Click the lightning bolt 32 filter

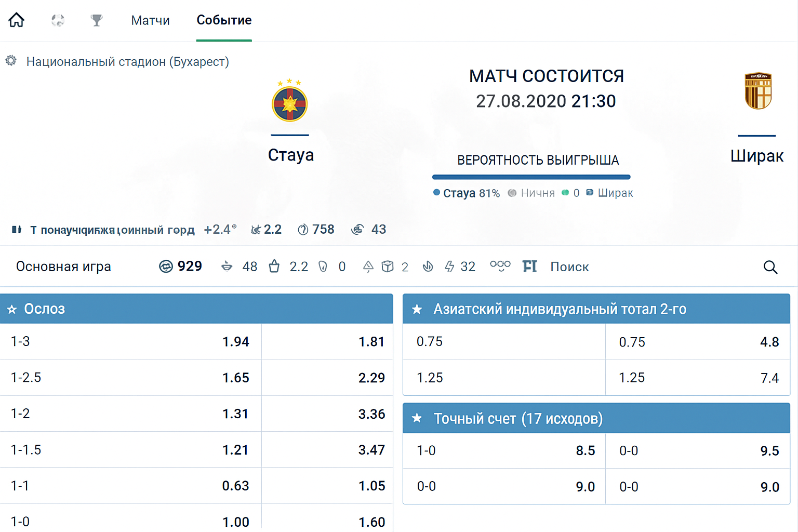[x=450, y=267]
